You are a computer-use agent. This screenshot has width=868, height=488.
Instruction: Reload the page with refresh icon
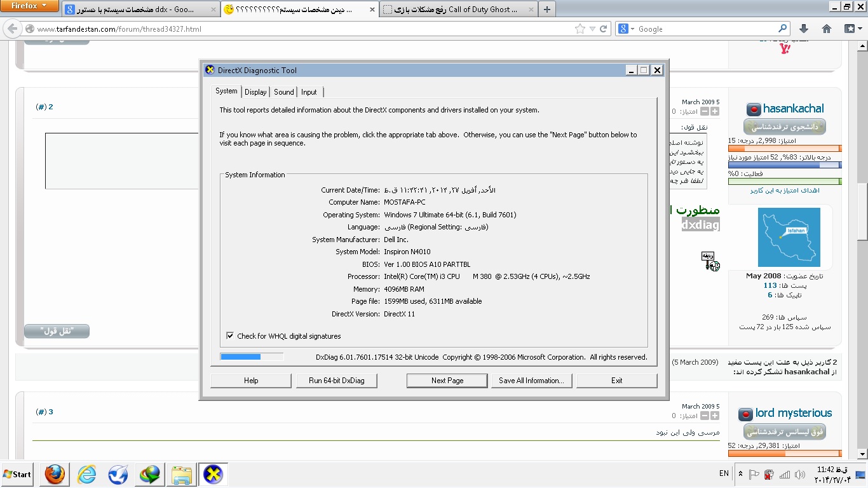point(604,29)
